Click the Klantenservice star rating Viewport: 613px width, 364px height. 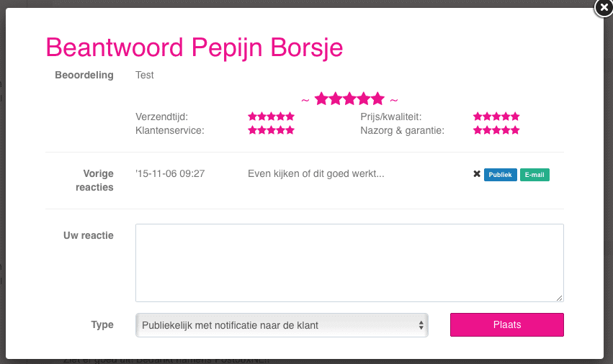pos(272,131)
